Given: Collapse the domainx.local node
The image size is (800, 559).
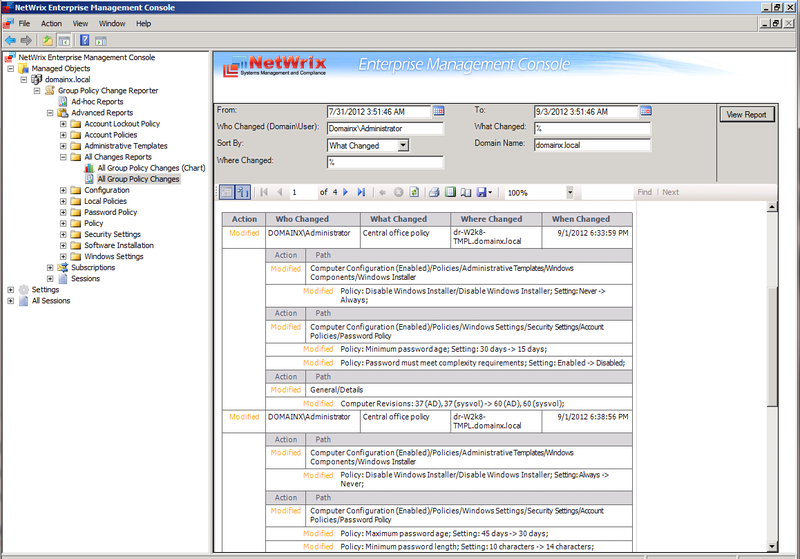Looking at the screenshot, I should [23, 80].
